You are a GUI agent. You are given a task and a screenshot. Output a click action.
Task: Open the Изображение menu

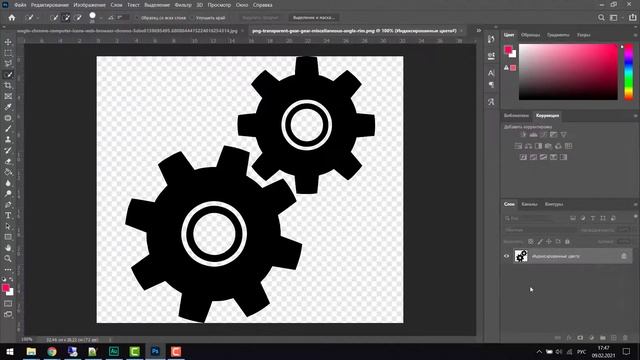tap(89, 5)
